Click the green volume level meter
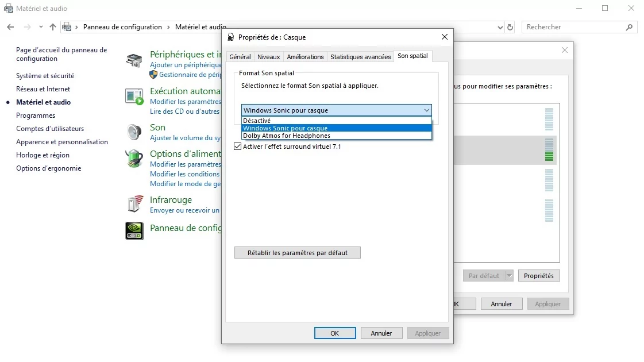 click(x=549, y=150)
